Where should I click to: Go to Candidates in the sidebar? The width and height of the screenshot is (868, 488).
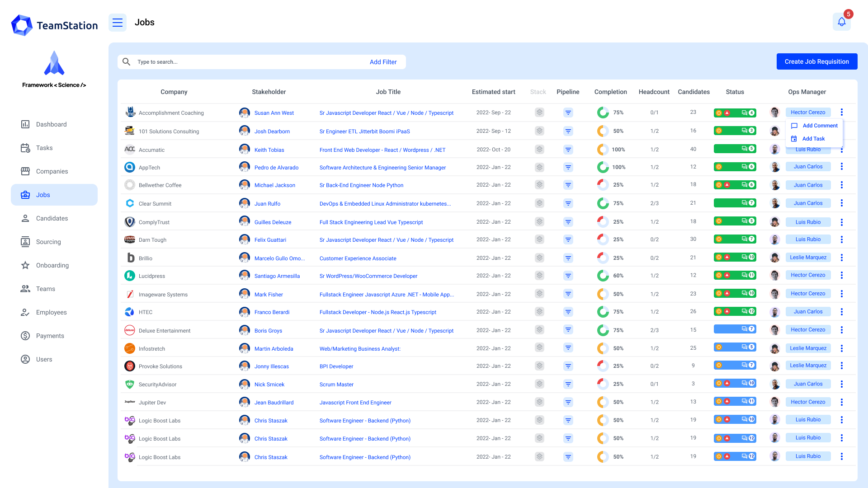click(52, 218)
